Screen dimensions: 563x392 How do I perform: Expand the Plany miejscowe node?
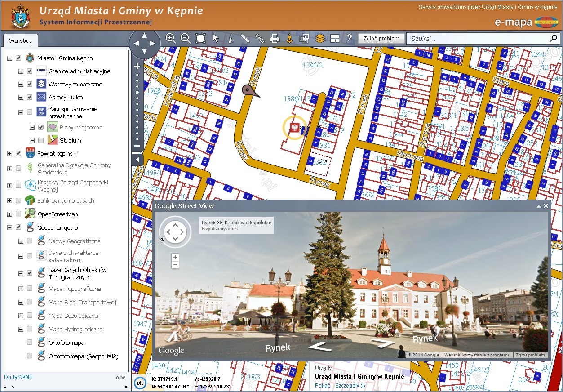pyautogui.click(x=32, y=127)
